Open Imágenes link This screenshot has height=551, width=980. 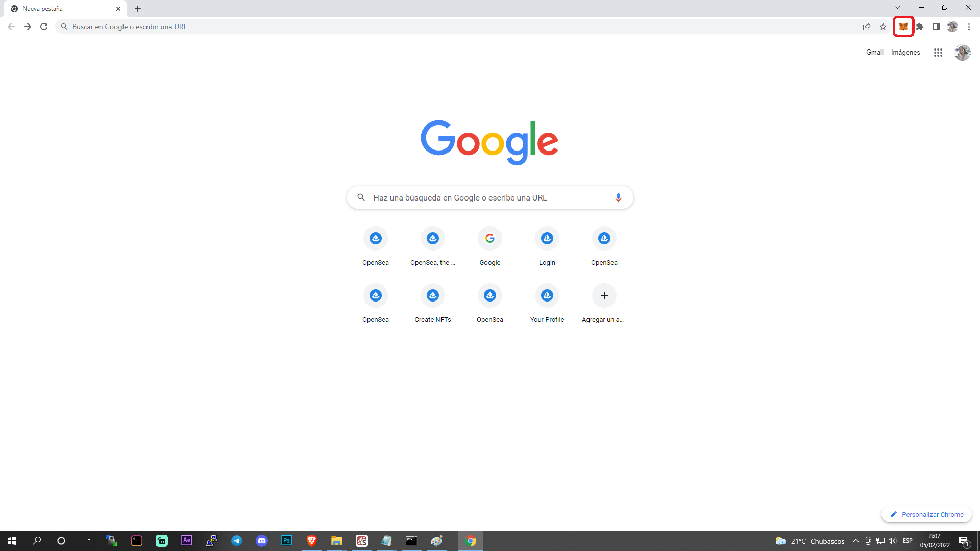(x=905, y=52)
